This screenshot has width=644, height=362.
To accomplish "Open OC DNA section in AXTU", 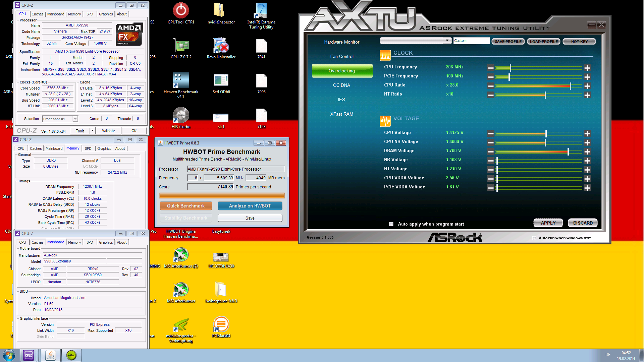I will click(x=341, y=85).
